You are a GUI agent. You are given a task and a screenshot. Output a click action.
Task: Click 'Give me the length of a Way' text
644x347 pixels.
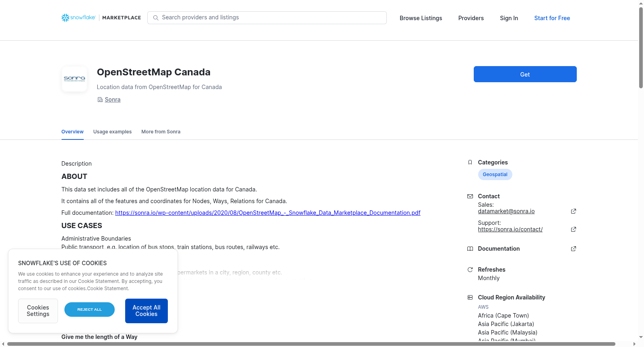(99, 337)
